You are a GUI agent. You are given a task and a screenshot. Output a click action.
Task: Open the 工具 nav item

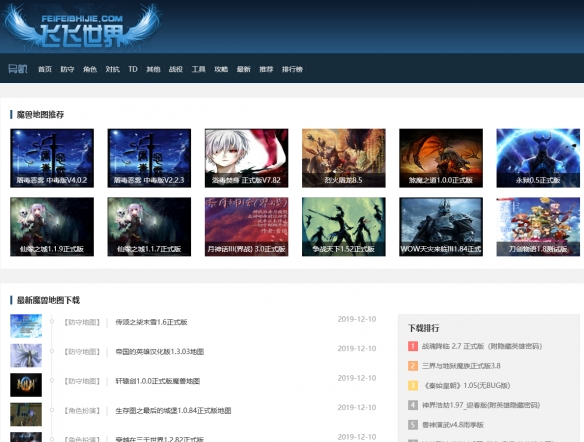click(199, 69)
